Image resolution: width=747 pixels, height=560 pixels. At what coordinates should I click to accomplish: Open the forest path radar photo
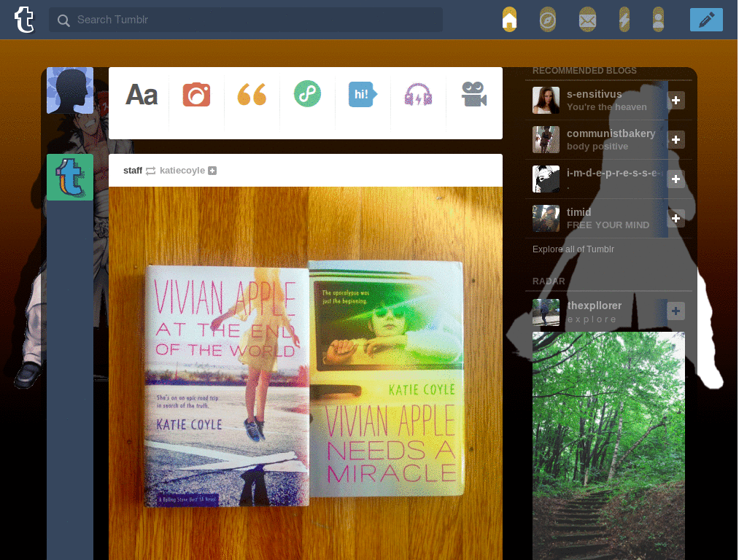pyautogui.click(x=608, y=446)
